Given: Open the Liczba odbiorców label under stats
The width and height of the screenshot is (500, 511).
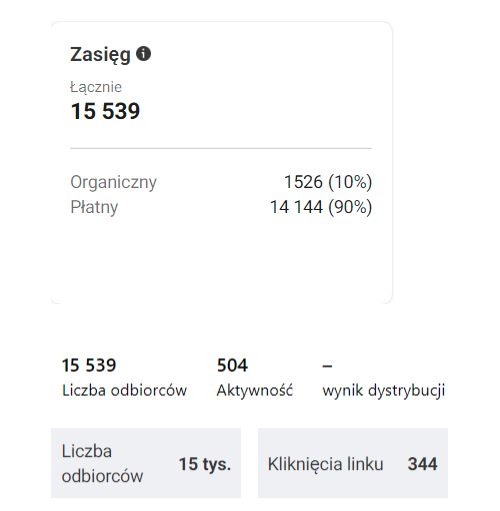Looking at the screenshot, I should point(124,390).
